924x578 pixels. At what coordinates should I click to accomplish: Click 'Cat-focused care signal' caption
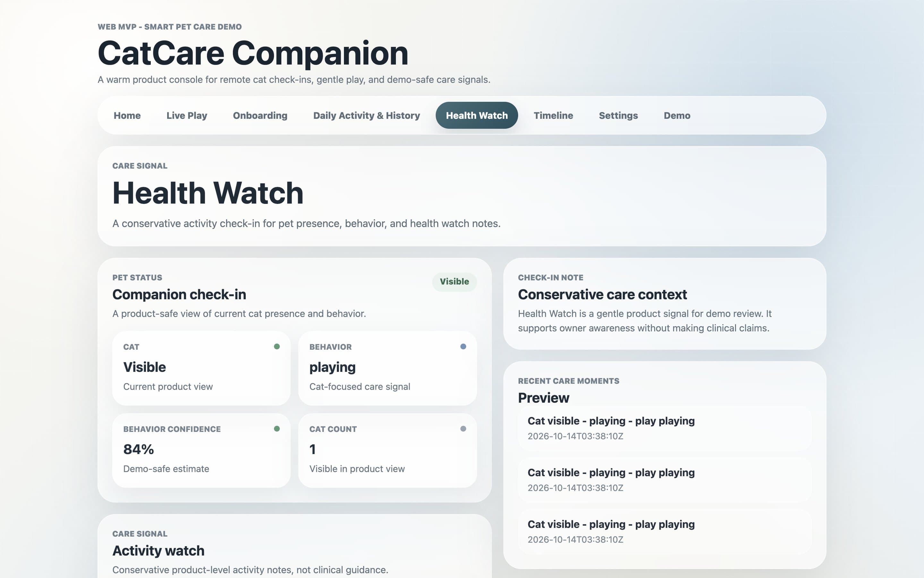(360, 387)
